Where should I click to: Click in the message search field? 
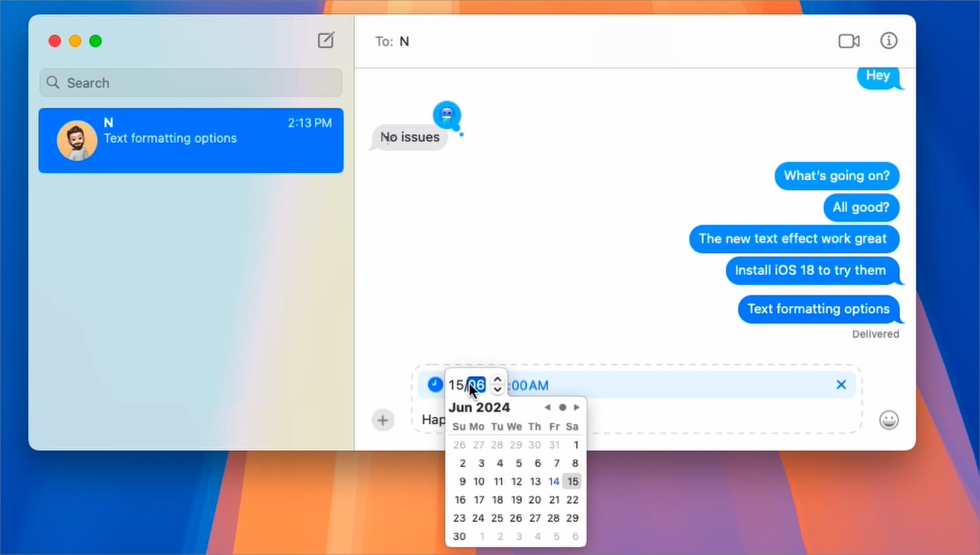191,83
